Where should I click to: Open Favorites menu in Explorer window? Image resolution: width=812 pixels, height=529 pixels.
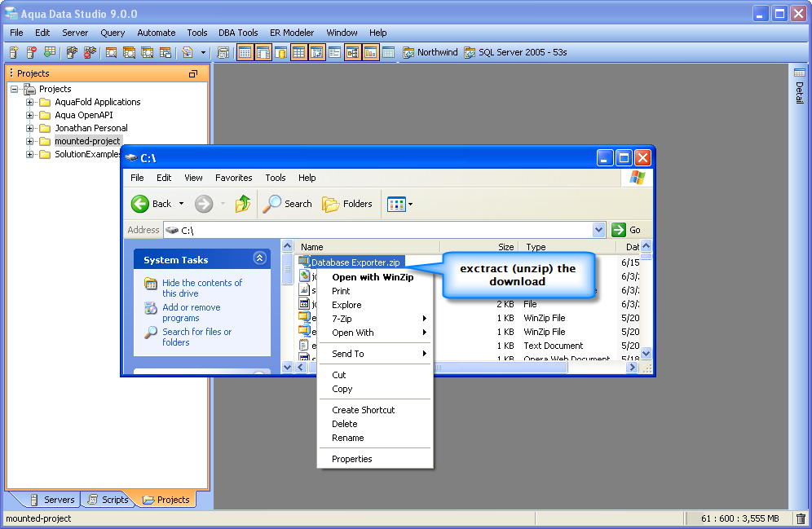pyautogui.click(x=233, y=178)
